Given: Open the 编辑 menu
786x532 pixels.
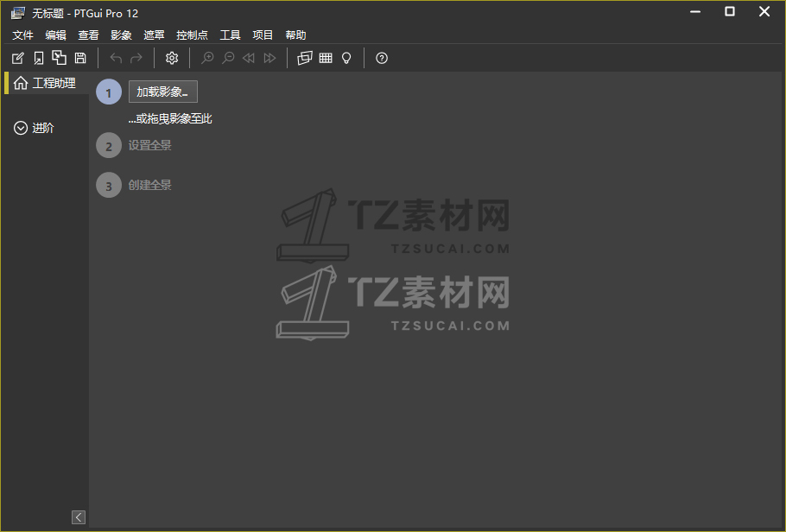Looking at the screenshot, I should pyautogui.click(x=55, y=35).
